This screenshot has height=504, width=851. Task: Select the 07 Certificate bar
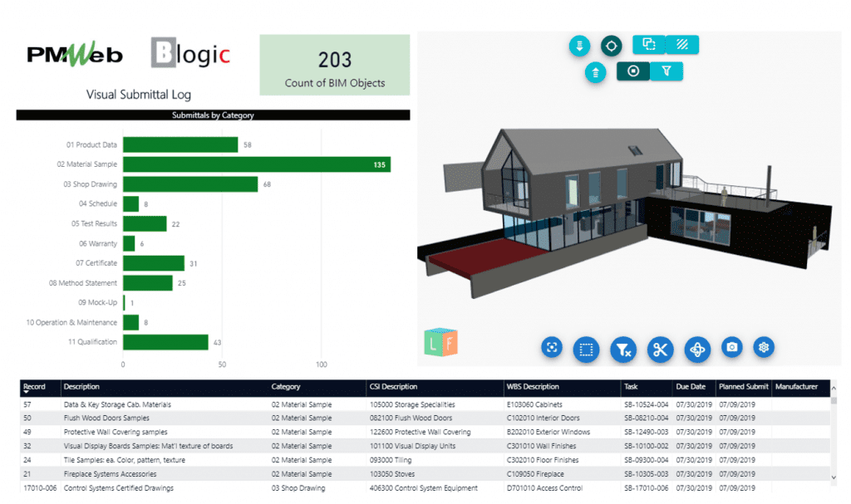154,263
